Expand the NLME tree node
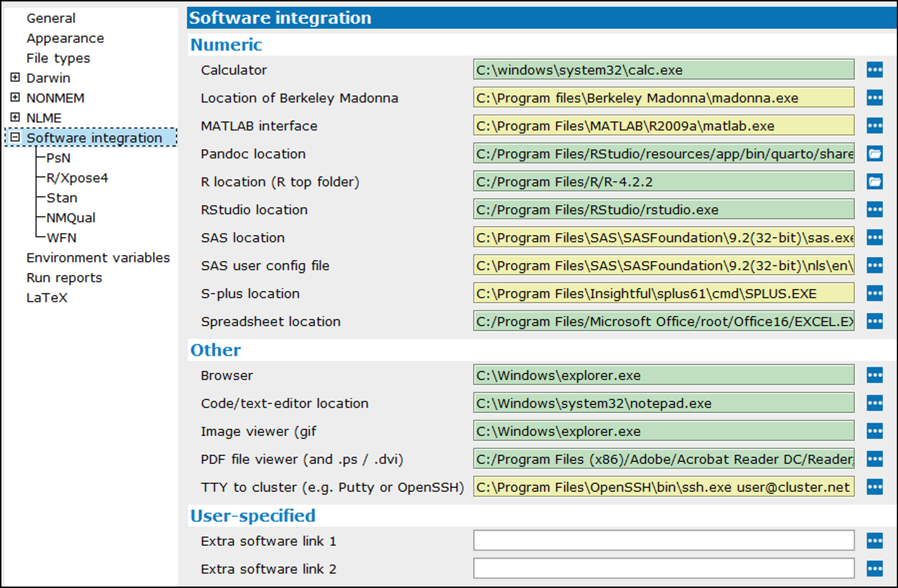Viewport: 898px width, 588px height. [15, 117]
